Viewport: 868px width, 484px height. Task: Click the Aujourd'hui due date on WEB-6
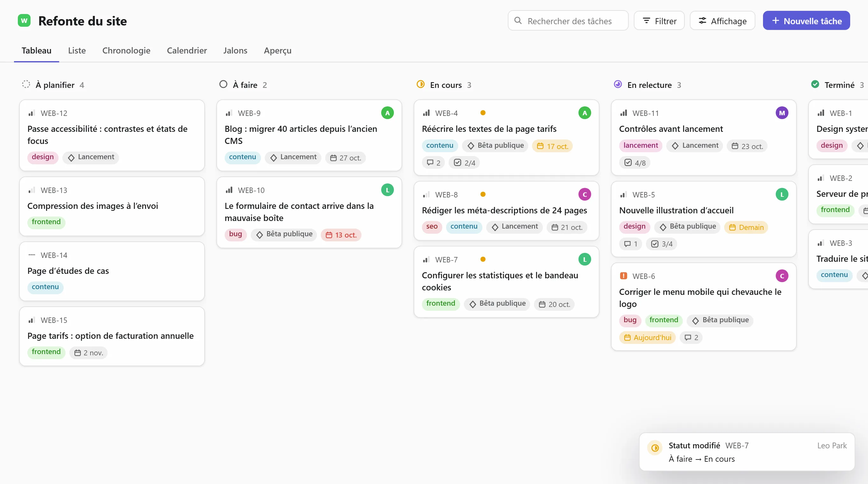tap(647, 337)
